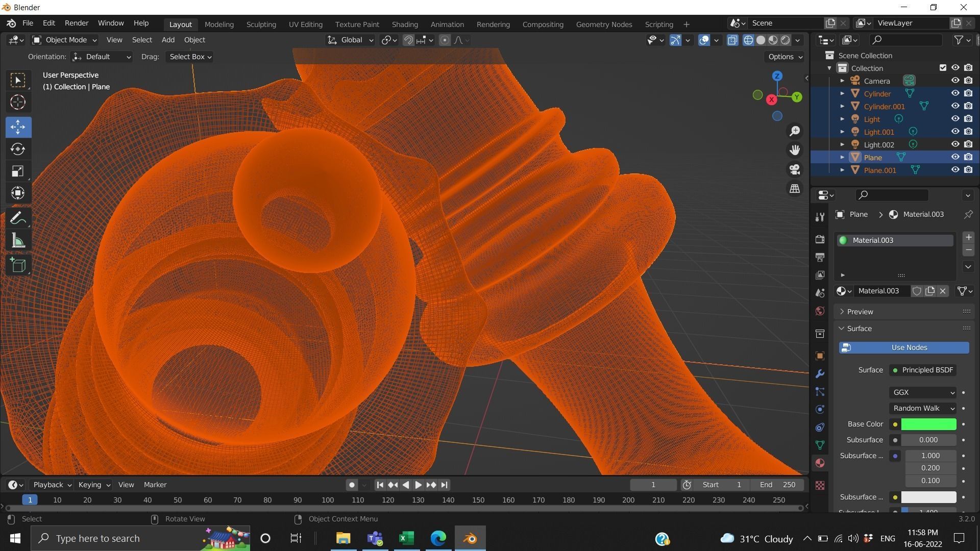
Task: Click the End frame field
Action: pyautogui.click(x=777, y=485)
